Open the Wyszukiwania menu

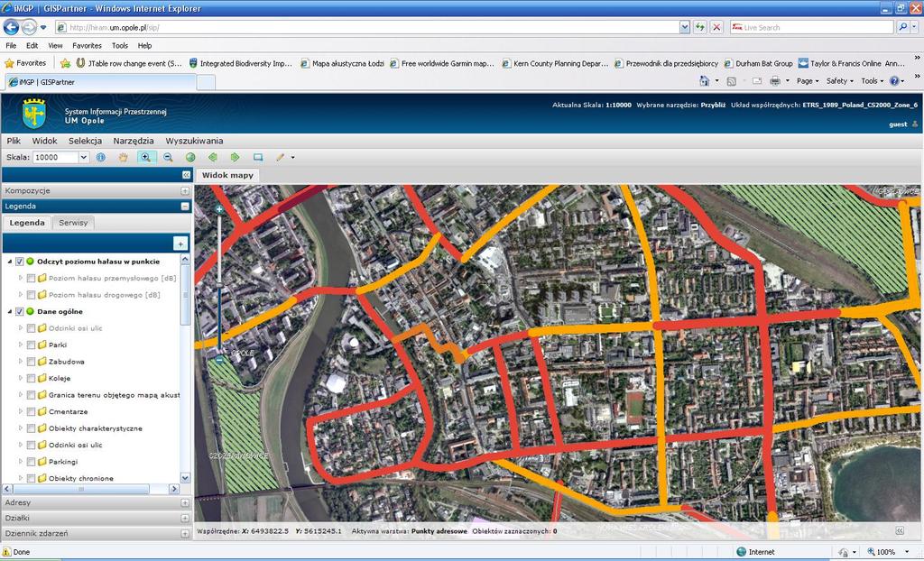[x=195, y=141]
